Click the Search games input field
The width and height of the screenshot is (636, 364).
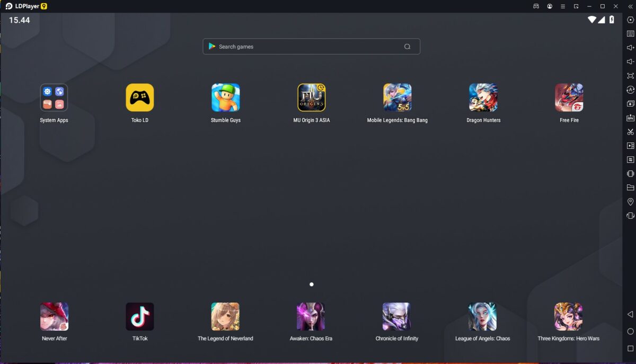[311, 47]
